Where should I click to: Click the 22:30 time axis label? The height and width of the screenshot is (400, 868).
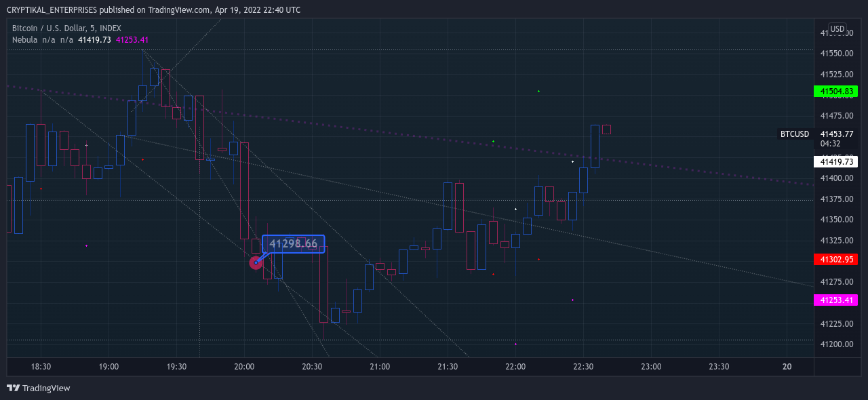point(583,367)
